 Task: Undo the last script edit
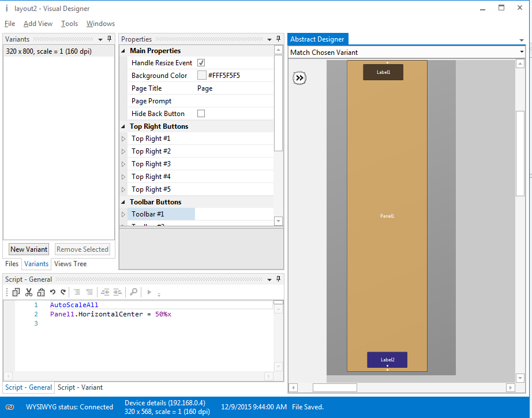[53, 292]
